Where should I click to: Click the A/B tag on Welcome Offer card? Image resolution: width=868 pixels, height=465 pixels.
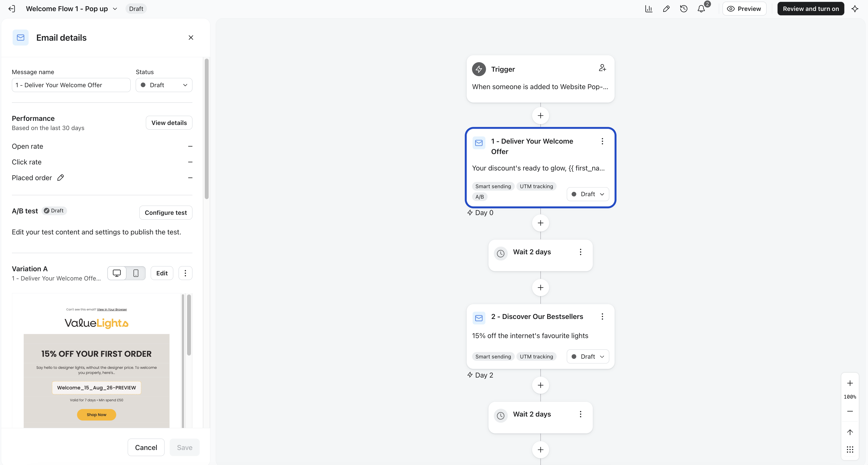[x=480, y=197]
